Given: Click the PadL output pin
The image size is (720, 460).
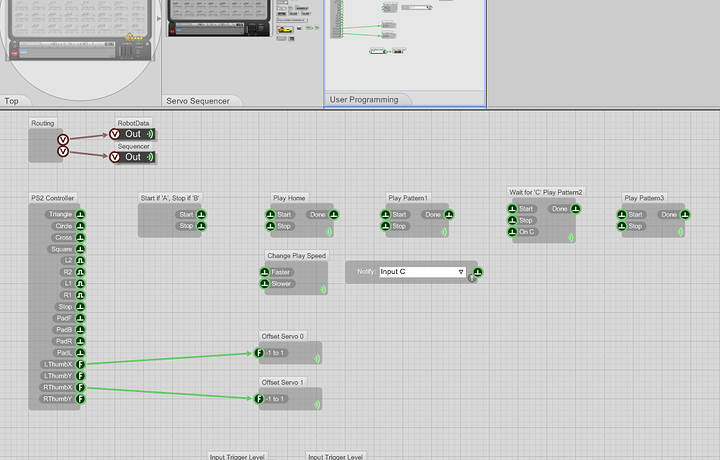Looking at the screenshot, I should click(x=80, y=353).
